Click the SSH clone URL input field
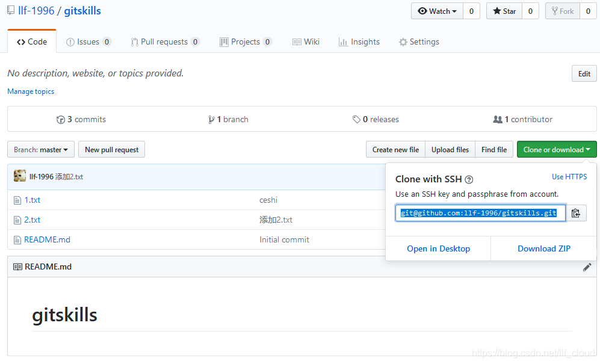 click(x=480, y=213)
